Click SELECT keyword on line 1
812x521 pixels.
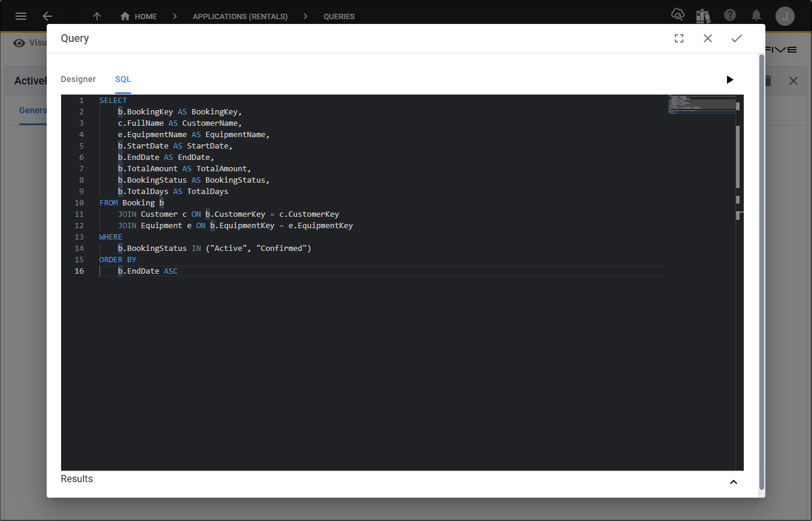click(x=113, y=101)
